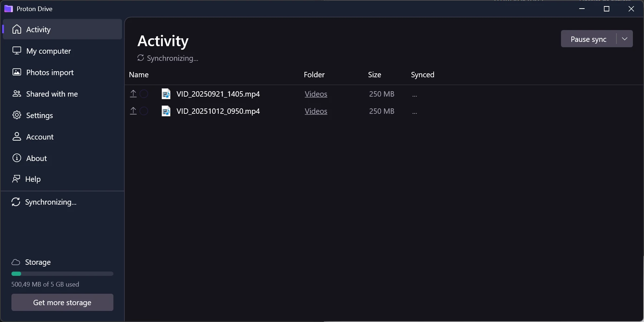The width and height of the screenshot is (644, 322).
Task: Click the 500,49 MB of 5 GB used text
Action: coord(45,284)
